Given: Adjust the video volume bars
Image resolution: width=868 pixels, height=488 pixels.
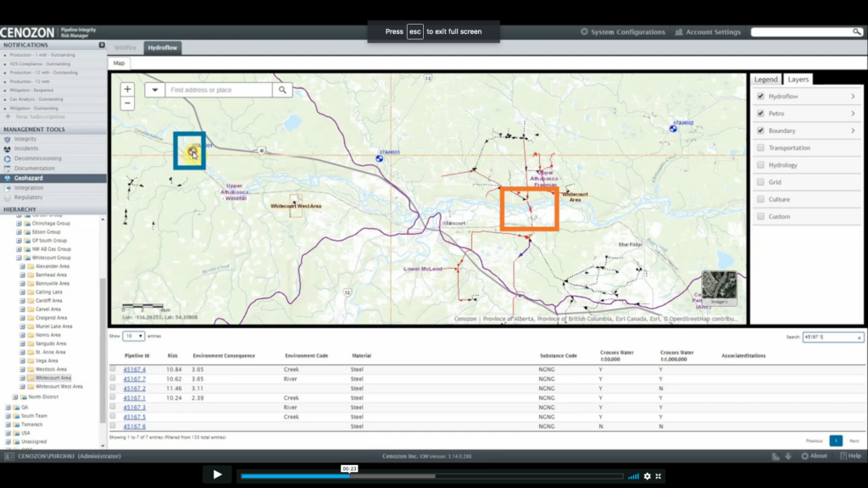Looking at the screenshot, I should click(633, 476).
